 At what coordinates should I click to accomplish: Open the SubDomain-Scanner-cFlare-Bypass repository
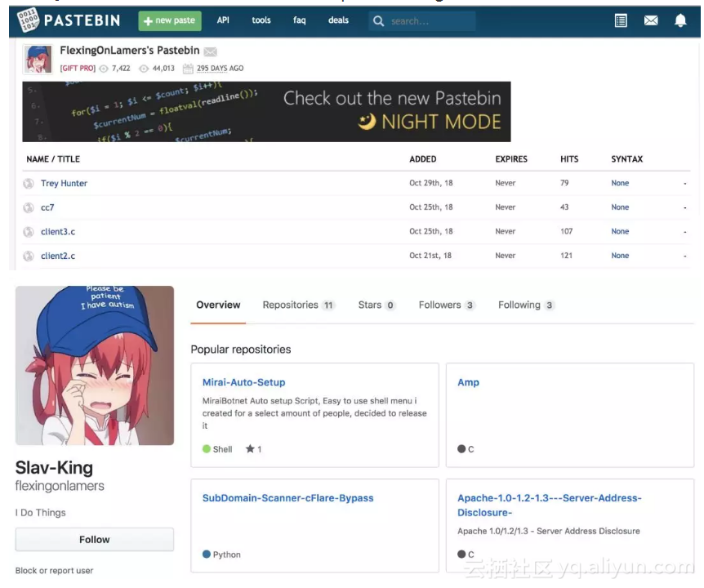(287, 498)
